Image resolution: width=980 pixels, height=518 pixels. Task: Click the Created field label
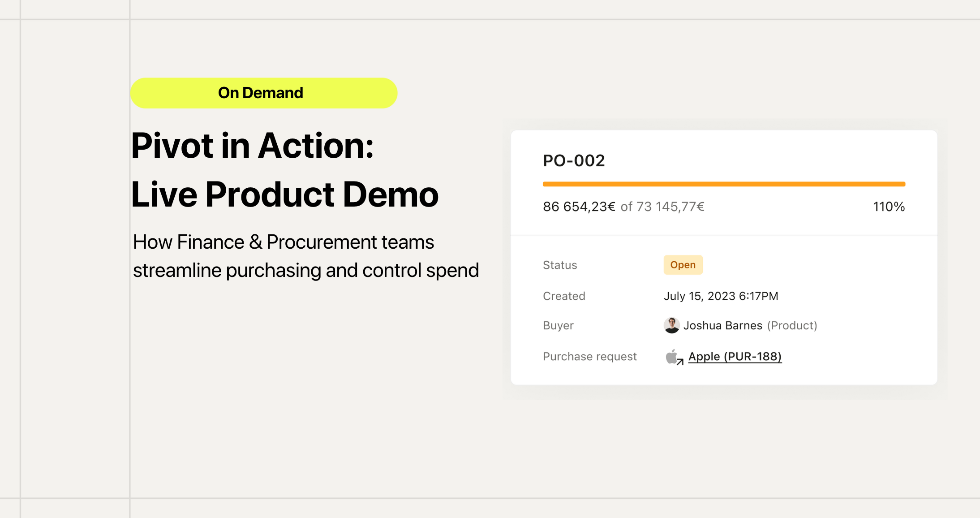click(x=564, y=296)
